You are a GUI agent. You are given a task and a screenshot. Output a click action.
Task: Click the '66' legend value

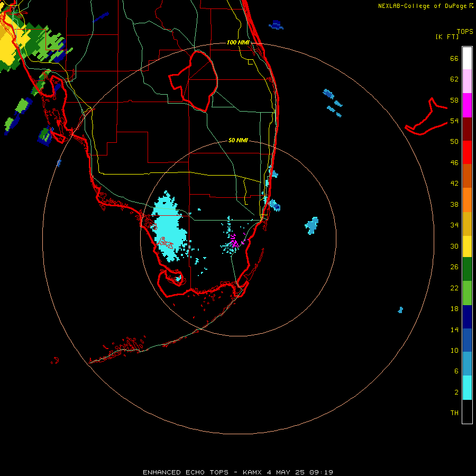tap(454, 58)
